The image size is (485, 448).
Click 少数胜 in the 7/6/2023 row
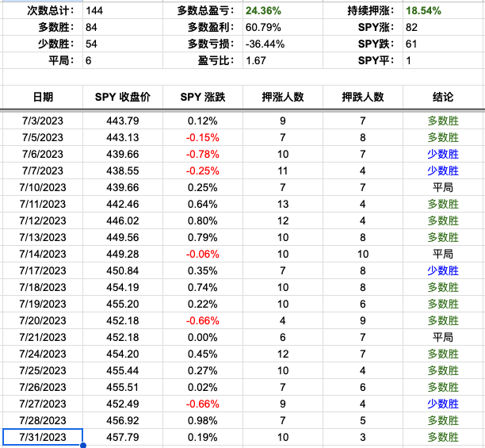tap(443, 154)
